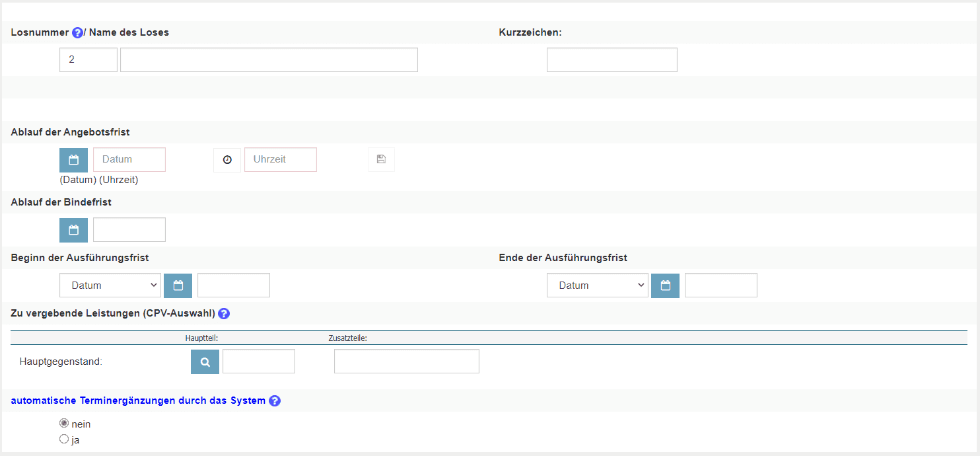Open help for CPV-Auswahl section
980x456 pixels.
(224, 314)
